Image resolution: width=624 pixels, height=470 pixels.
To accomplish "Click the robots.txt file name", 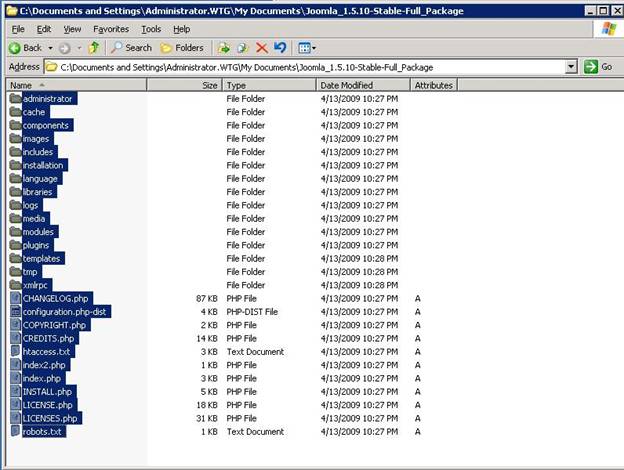I will point(42,432).
